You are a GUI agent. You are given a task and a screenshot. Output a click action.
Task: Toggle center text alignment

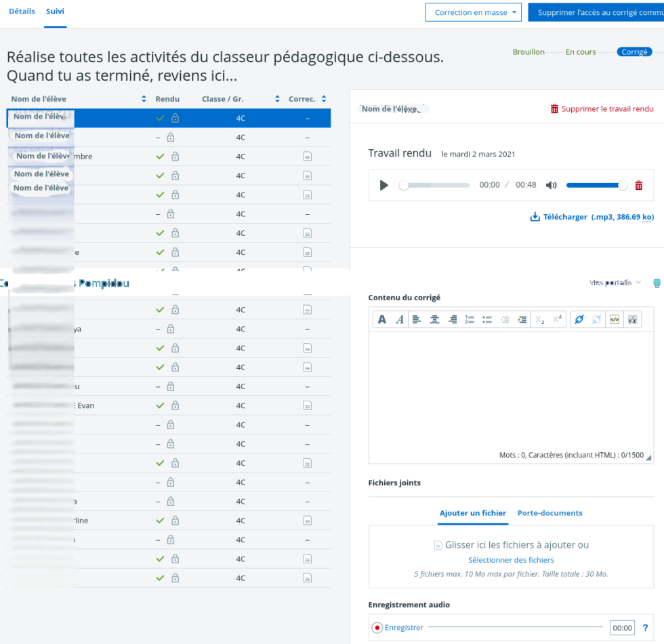[435, 319]
